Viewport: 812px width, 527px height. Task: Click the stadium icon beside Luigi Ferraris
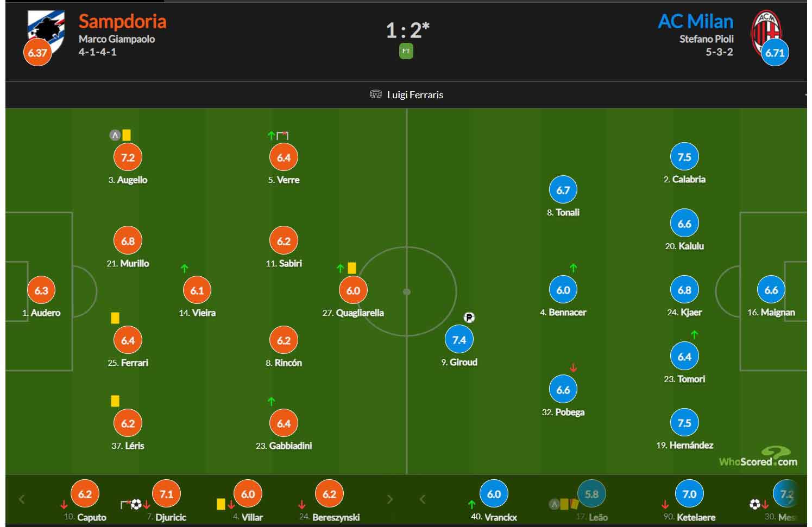(x=375, y=94)
